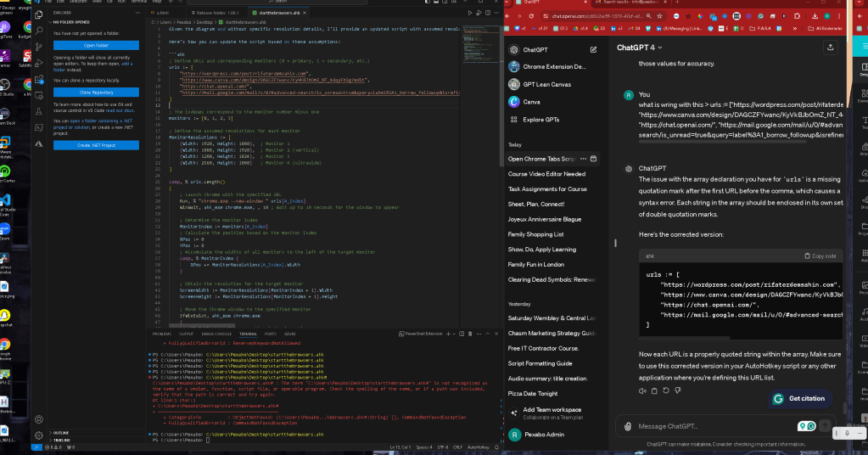
Task: Open Family Shopping List chat
Action: click(535, 234)
